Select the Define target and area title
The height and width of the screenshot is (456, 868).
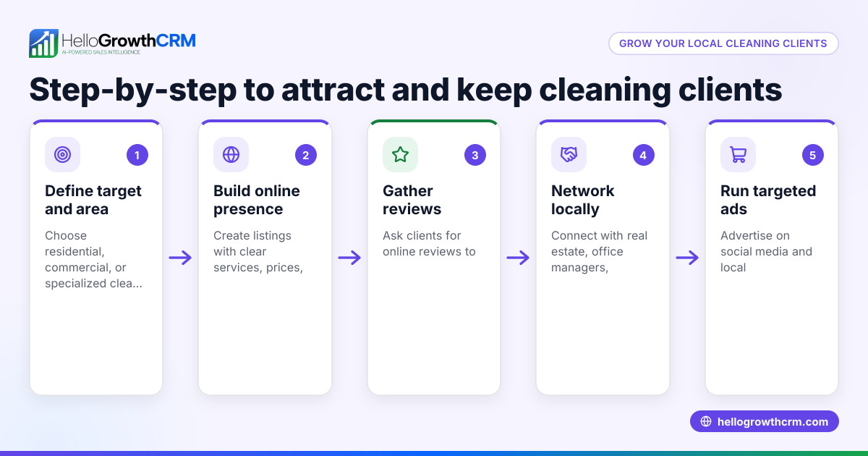93,200
